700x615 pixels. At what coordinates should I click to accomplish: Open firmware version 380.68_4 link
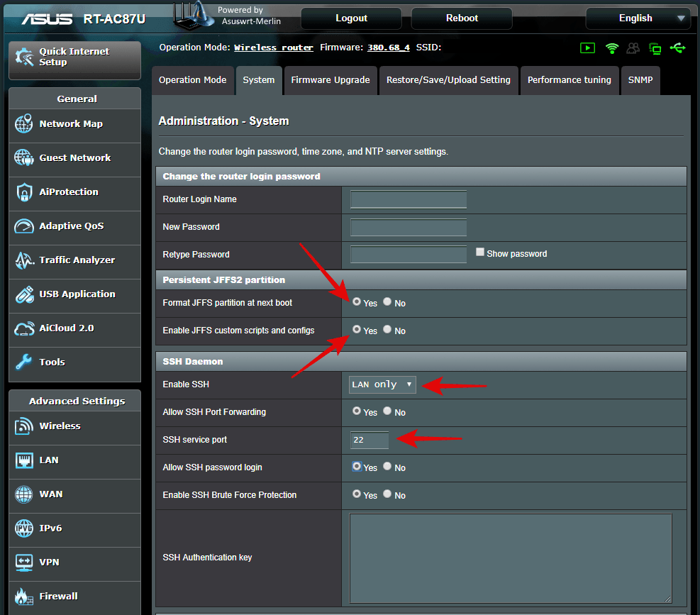(x=389, y=48)
